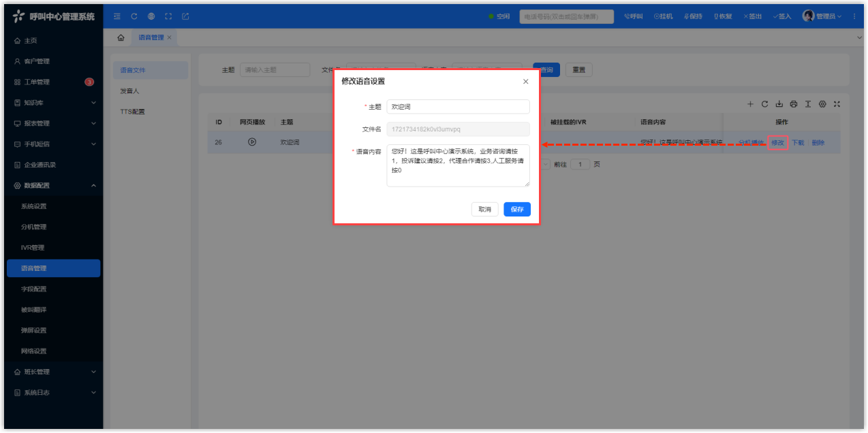Collapse the sidebar with the menu fold icon
Screen dimensions: 868x433
(117, 16)
